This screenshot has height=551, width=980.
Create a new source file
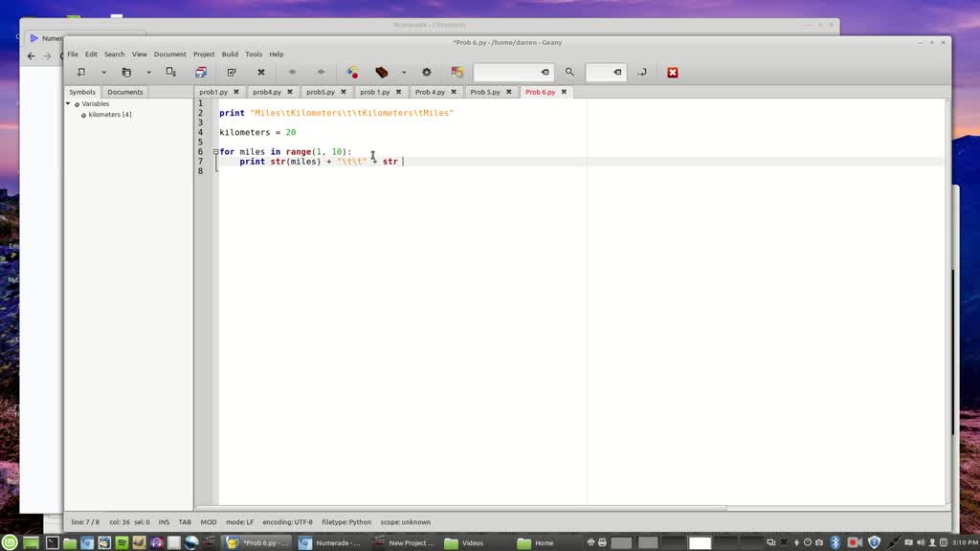[x=79, y=72]
